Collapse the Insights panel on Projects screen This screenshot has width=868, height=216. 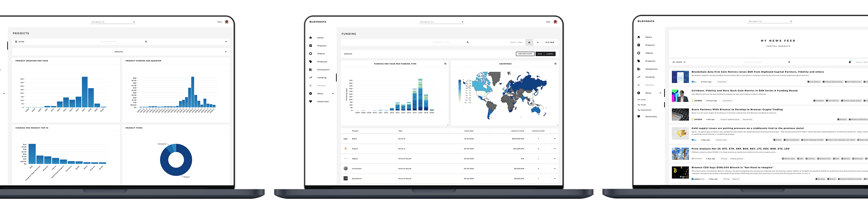225,52
